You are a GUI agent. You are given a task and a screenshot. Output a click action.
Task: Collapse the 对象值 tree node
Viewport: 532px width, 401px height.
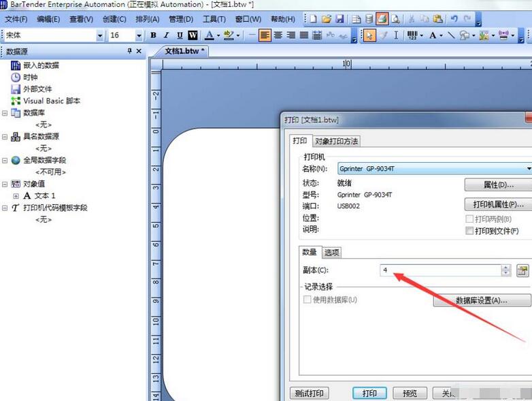pos(5,184)
